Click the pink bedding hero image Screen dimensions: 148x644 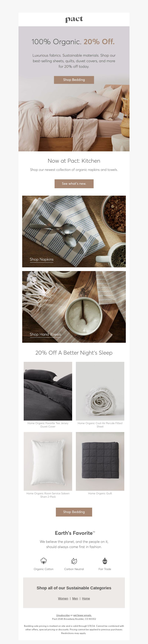tap(74, 117)
